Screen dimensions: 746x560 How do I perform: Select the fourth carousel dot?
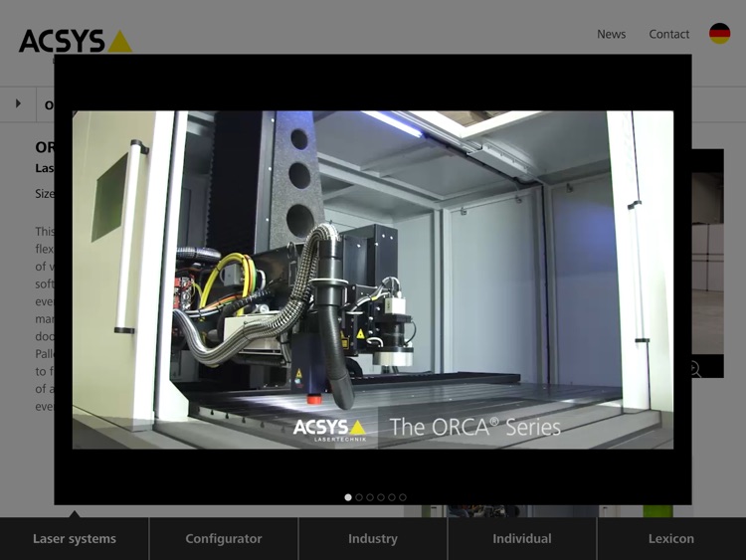click(381, 497)
